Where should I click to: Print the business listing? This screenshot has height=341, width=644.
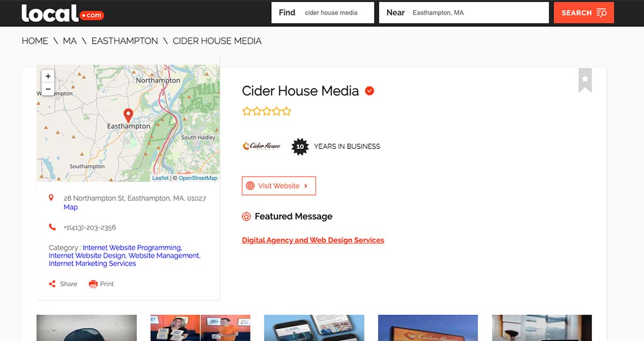101,284
